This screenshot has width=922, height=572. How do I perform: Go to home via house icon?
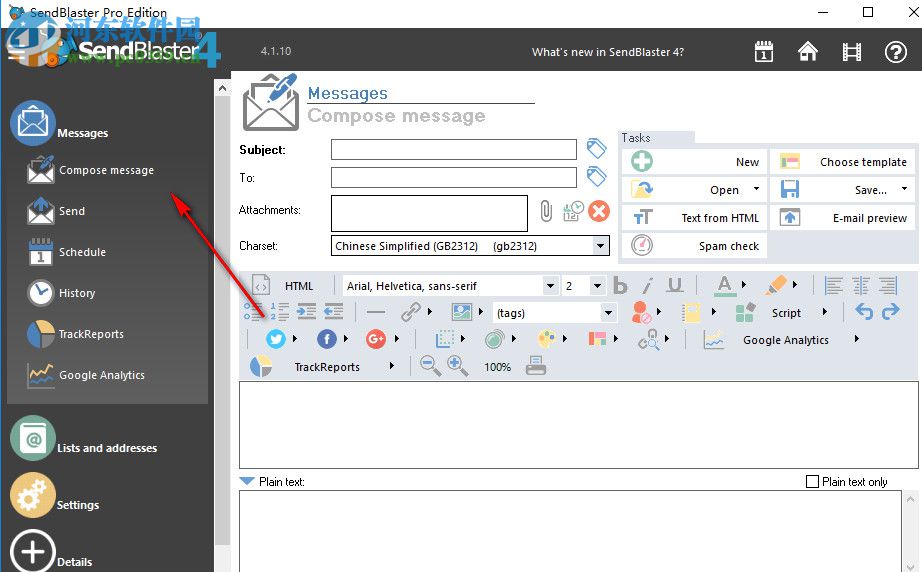[807, 52]
